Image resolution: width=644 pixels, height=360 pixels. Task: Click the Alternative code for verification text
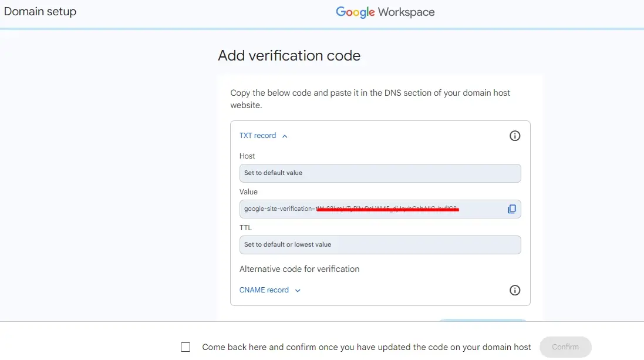299,269
